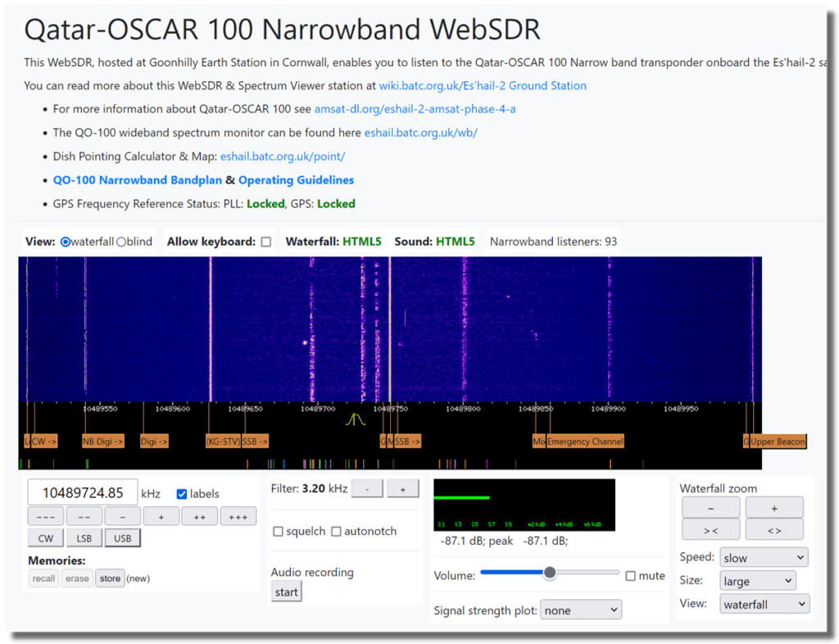Open the Es'hail-2 Ground Station wiki link

pos(483,85)
